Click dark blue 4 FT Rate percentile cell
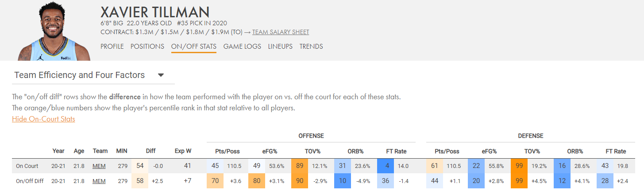644x191 pixels. 386,166
